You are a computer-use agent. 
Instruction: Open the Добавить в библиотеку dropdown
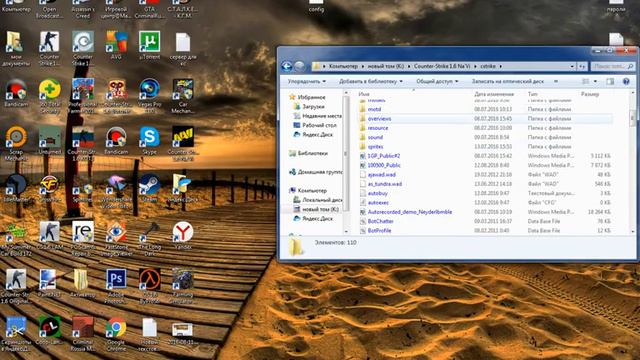[x=371, y=82]
